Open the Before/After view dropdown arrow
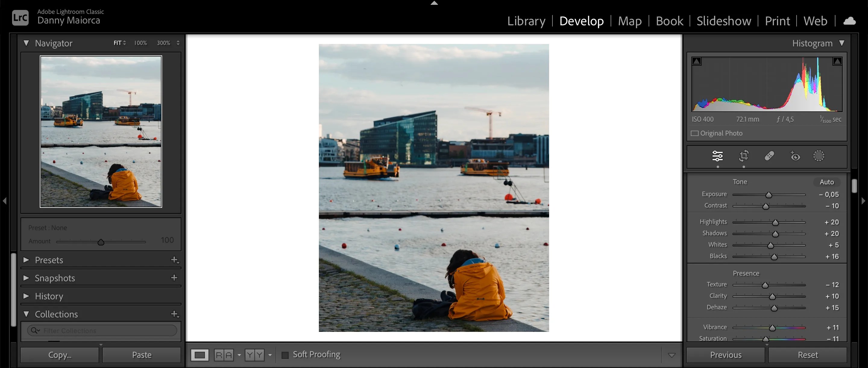Image resolution: width=868 pixels, height=368 pixels. point(239,355)
